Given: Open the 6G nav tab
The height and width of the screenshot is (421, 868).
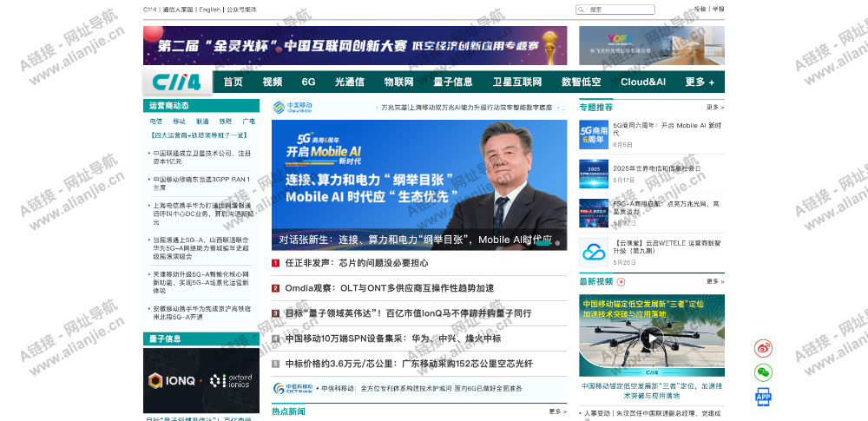Looking at the screenshot, I should coord(308,82).
